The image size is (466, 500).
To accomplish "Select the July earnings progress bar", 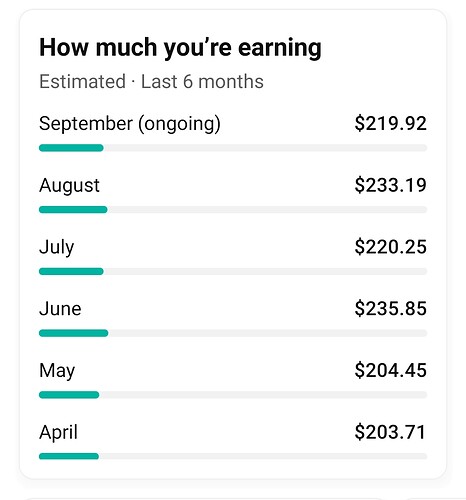I will (x=233, y=271).
